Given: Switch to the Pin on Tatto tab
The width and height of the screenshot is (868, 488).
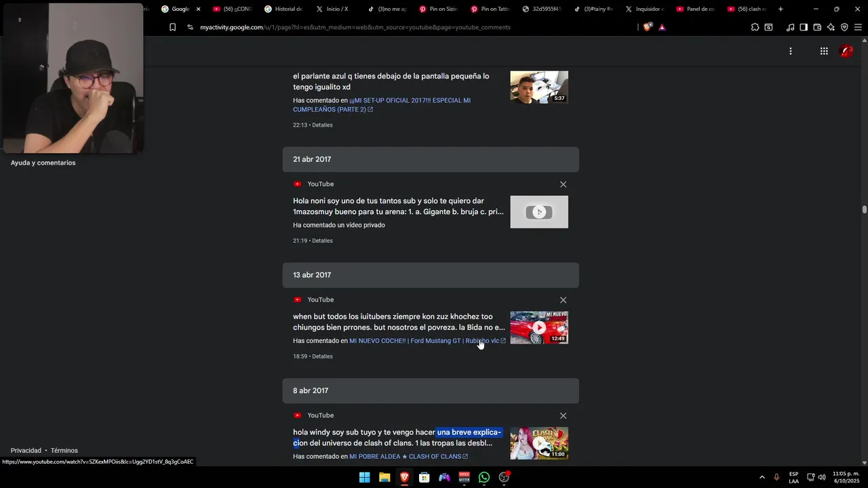Looking at the screenshot, I should (x=490, y=9).
